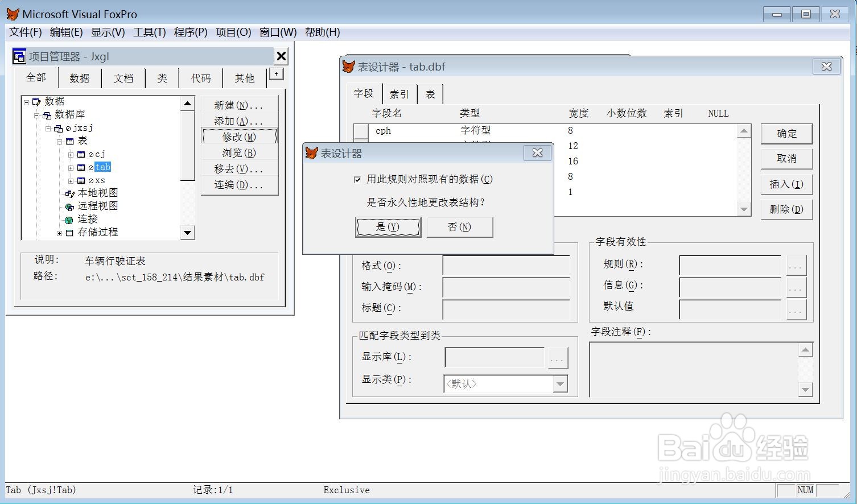Open 文件(F) menu

coord(26,32)
